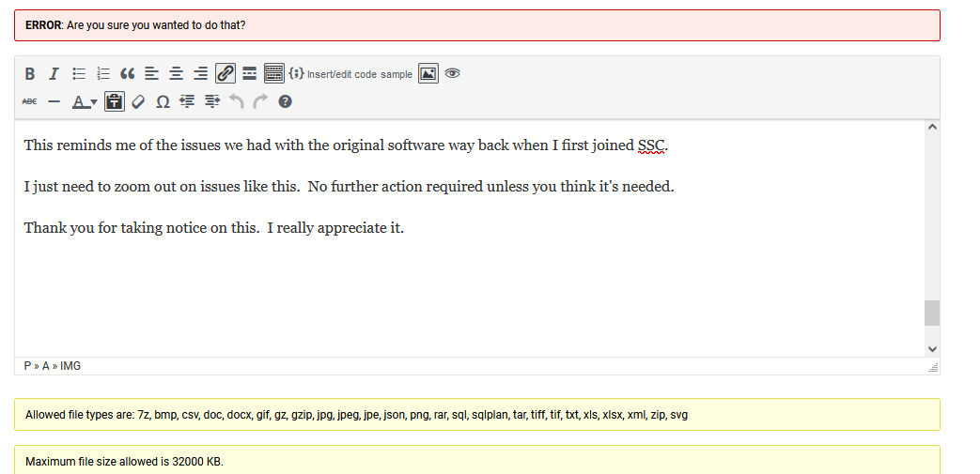Click Insert/edit code sample button

tap(350, 74)
